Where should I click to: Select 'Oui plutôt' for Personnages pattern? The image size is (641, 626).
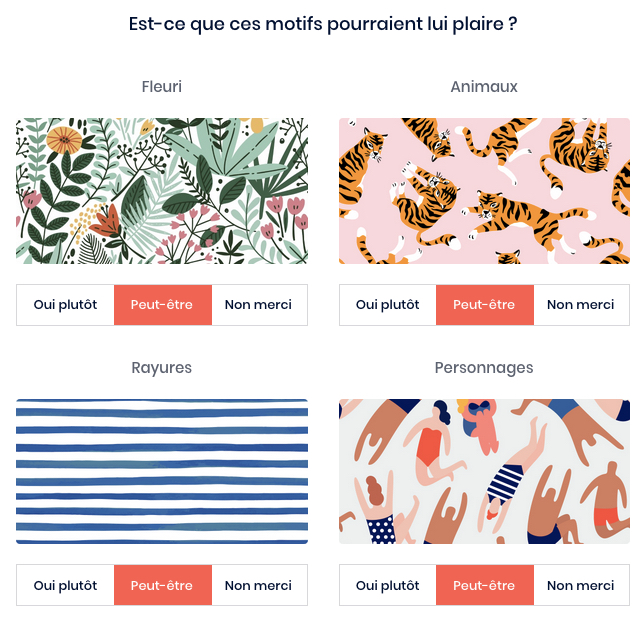[387, 585]
